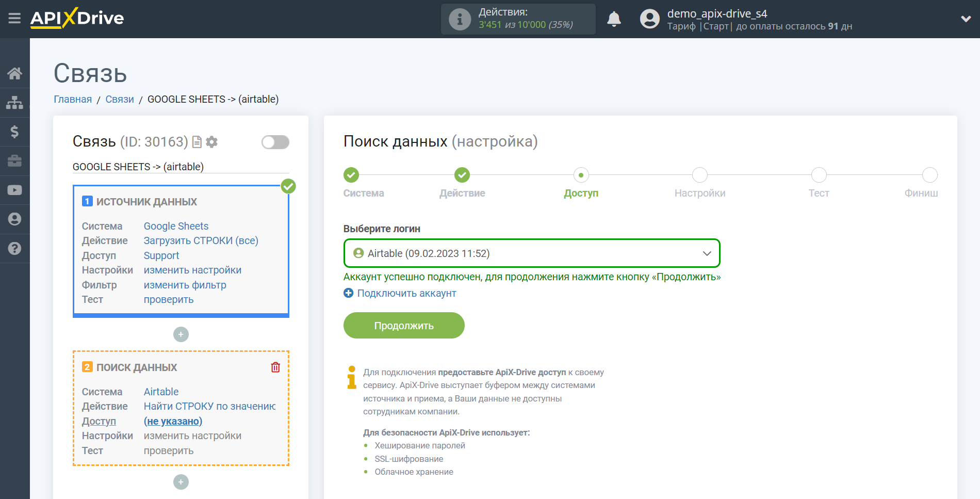Screen dimensions: 980x499
Task: Click the demo_apix-drive_s4 username
Action: [x=717, y=13]
